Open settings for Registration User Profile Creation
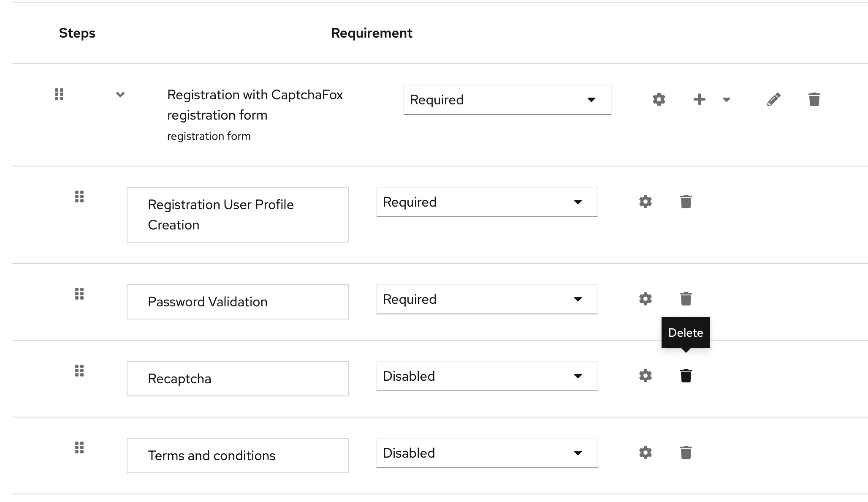The height and width of the screenshot is (502, 868). point(645,202)
